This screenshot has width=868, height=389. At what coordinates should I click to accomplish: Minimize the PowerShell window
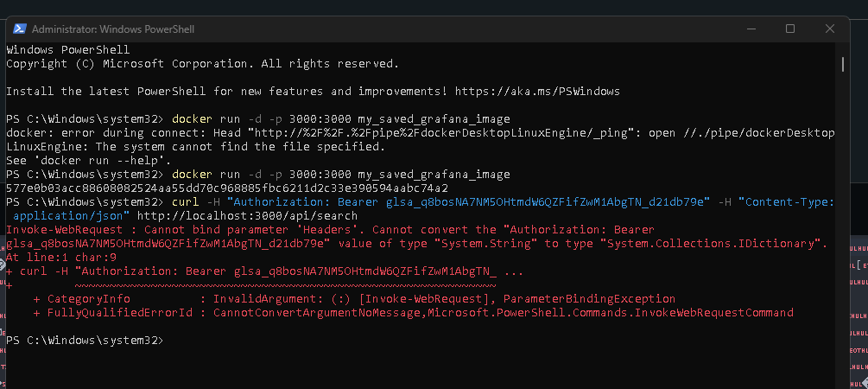[751, 29]
